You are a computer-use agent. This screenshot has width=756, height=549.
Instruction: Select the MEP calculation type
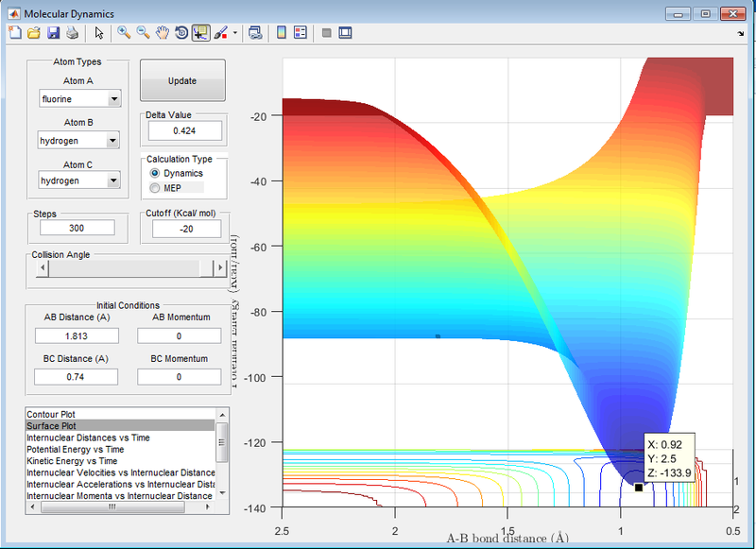[x=156, y=188]
